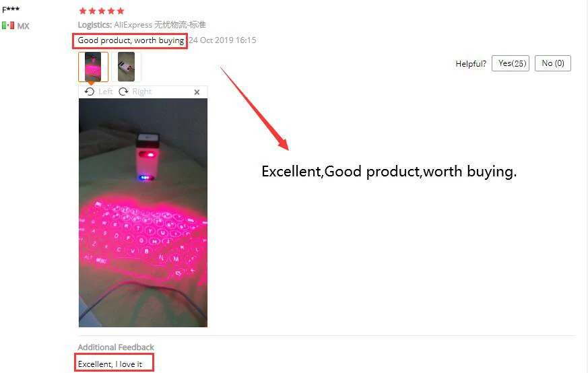Click the Left rotate label
The height and width of the screenshot is (373, 588).
click(x=105, y=92)
